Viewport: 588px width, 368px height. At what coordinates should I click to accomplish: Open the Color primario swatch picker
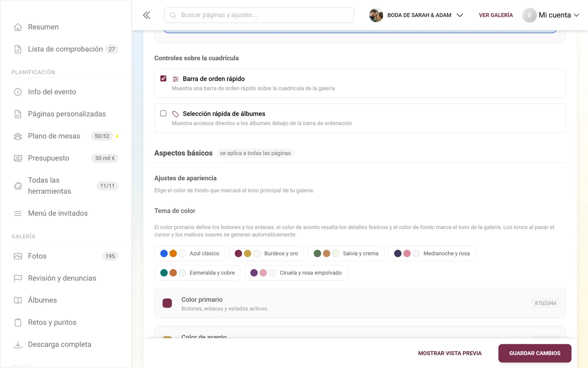tap(167, 303)
